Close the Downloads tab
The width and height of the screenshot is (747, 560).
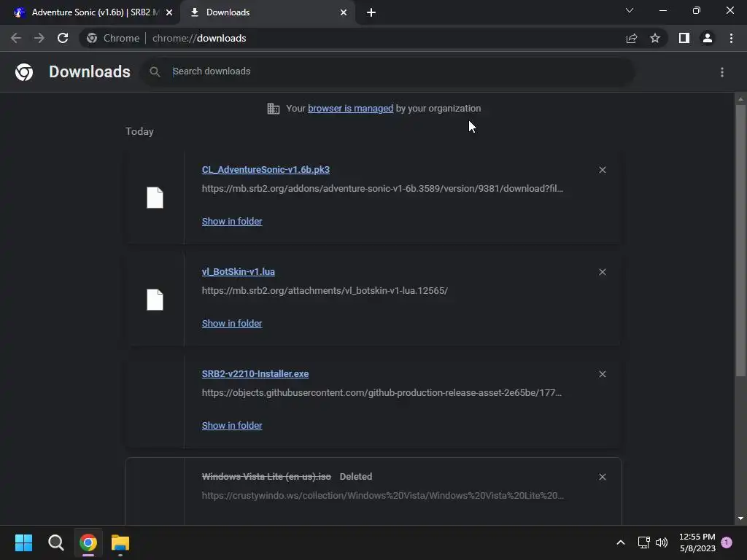[344, 12]
